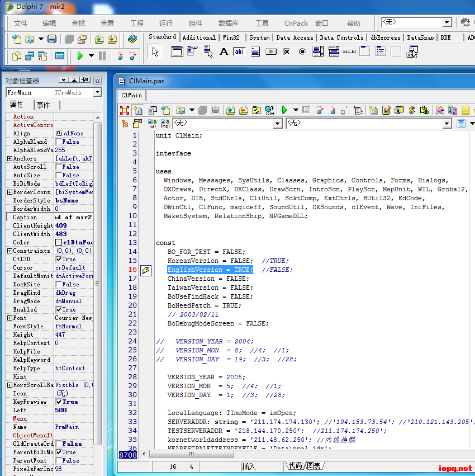This screenshot has height=476, width=475.
Task: Select the CheckBox component in palette
Action: pyautogui.click(x=287, y=52)
